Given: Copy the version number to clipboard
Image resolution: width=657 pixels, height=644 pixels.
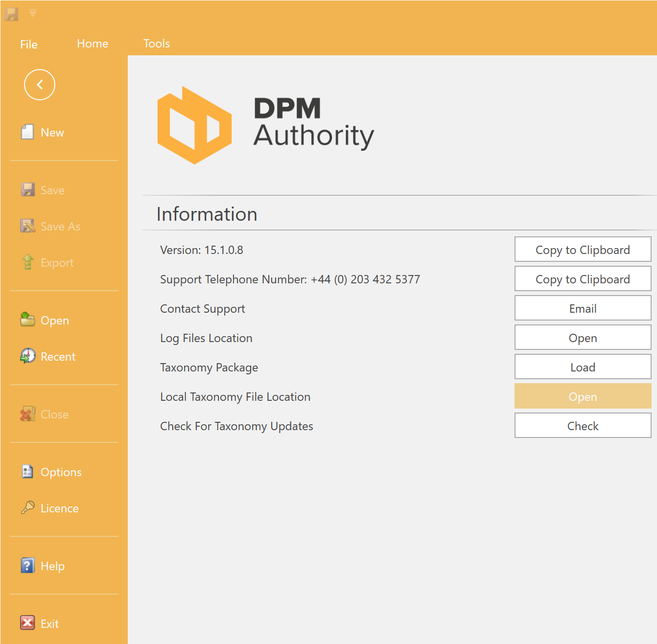Looking at the screenshot, I should tap(583, 250).
